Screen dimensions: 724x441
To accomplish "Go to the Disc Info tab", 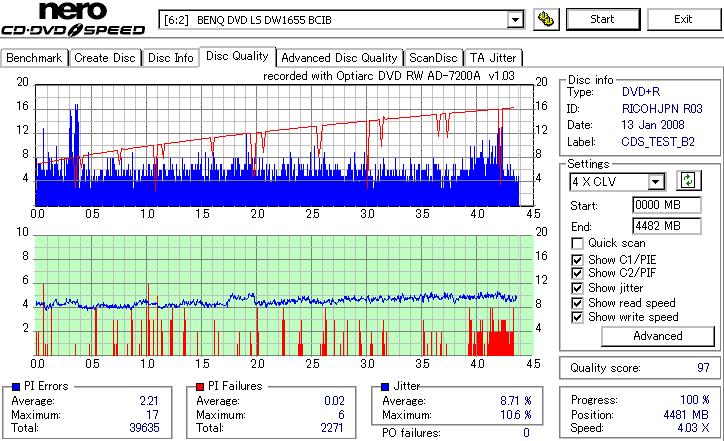I will [x=170, y=58].
